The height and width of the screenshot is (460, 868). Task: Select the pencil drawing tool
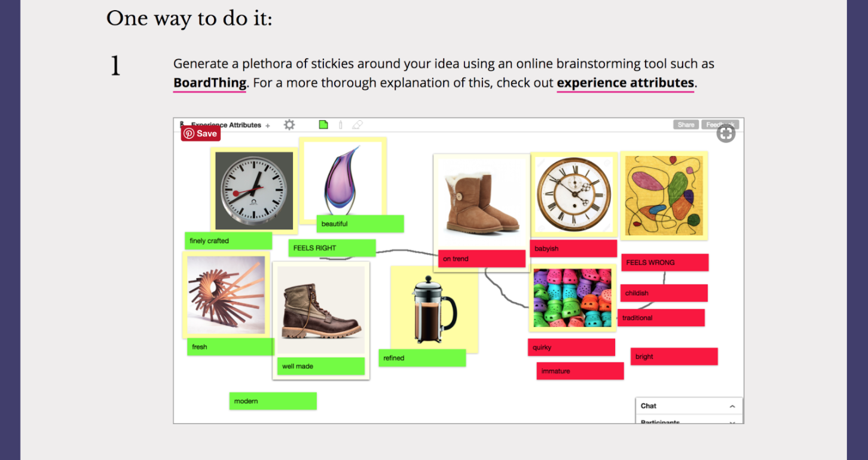[341, 125]
